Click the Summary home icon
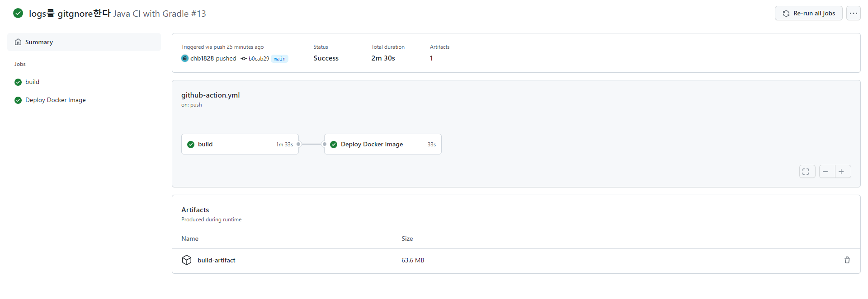Viewport: 868px width, 299px height. pyautogui.click(x=18, y=42)
